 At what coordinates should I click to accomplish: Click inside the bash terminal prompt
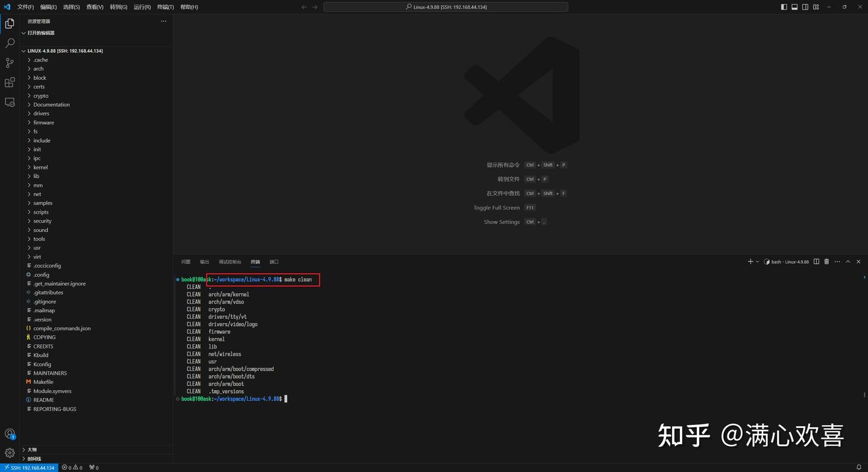point(362,398)
